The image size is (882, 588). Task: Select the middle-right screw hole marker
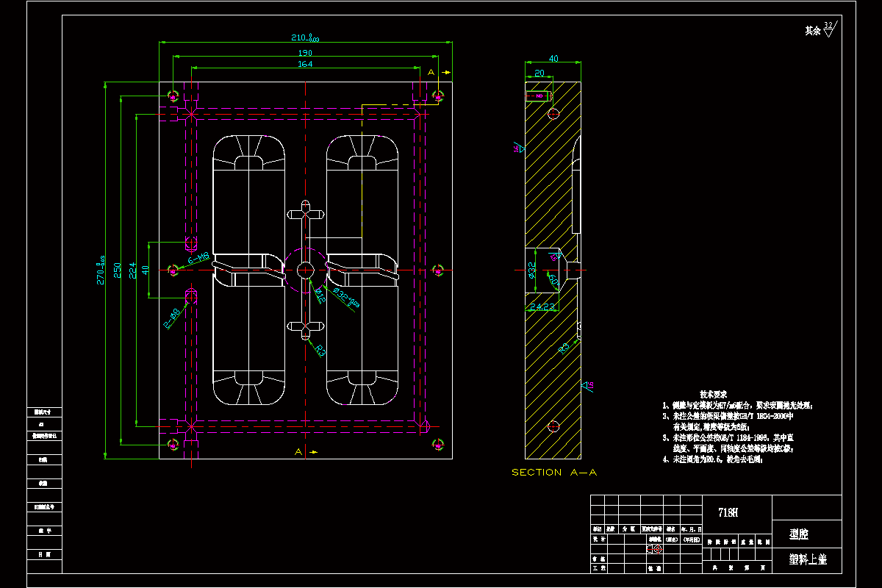pos(438,270)
